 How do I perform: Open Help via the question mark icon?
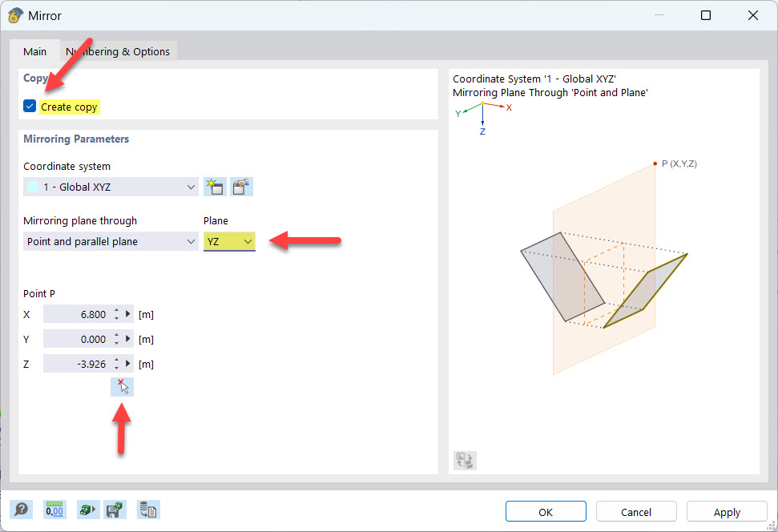point(22,510)
